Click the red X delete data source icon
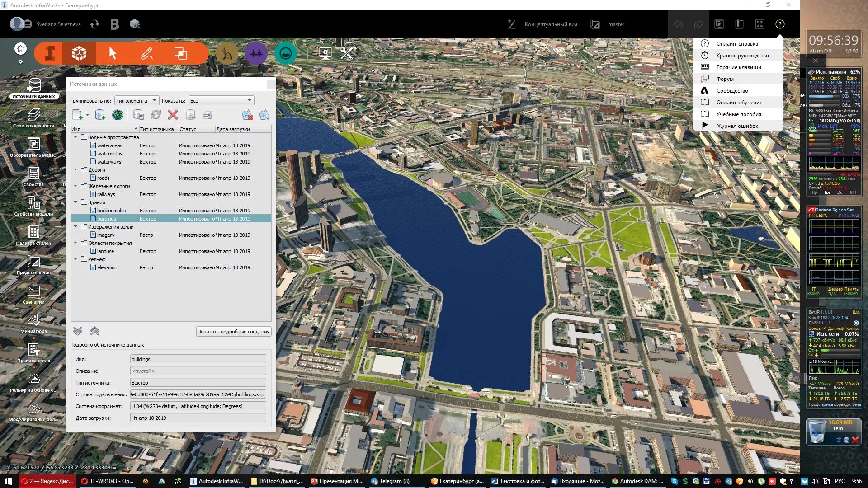 click(x=173, y=115)
